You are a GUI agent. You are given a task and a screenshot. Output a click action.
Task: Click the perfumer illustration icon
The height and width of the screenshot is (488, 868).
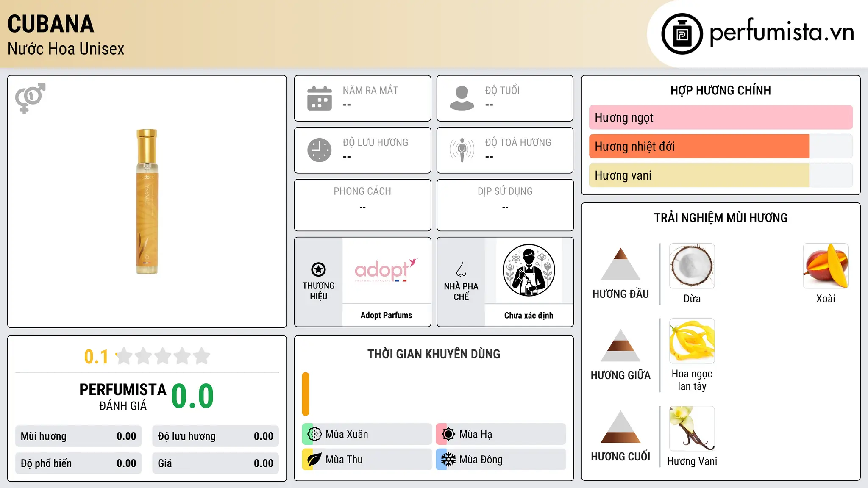(529, 270)
